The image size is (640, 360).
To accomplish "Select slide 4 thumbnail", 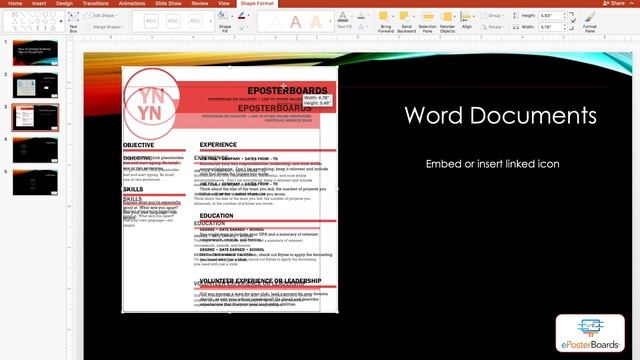I will click(36, 150).
